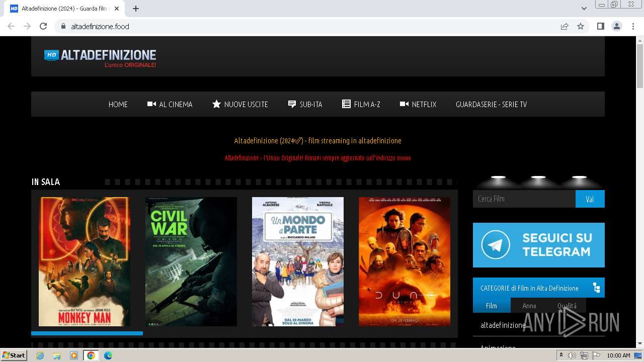
Task: Select the Qualità category tab
Action: tap(567, 306)
